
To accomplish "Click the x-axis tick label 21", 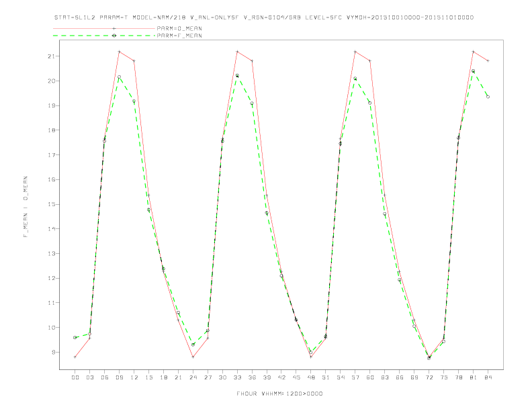I will 178,377.
